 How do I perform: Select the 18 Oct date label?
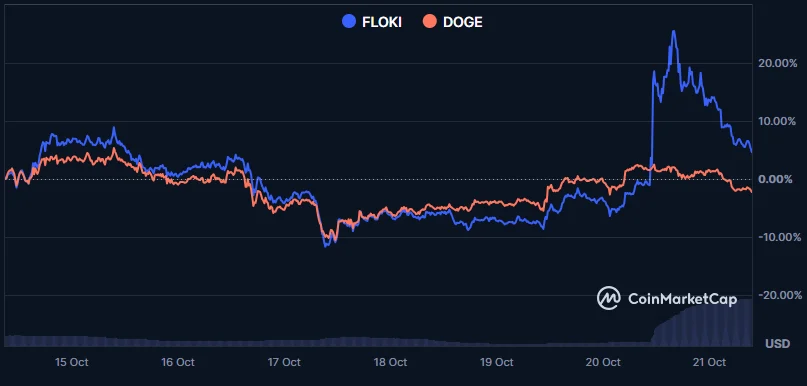(390, 362)
